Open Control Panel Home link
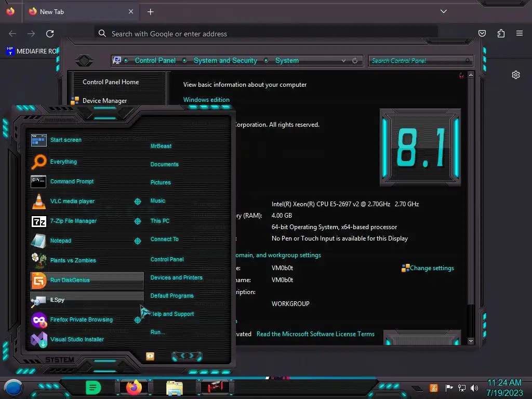The image size is (532, 399). click(x=111, y=82)
